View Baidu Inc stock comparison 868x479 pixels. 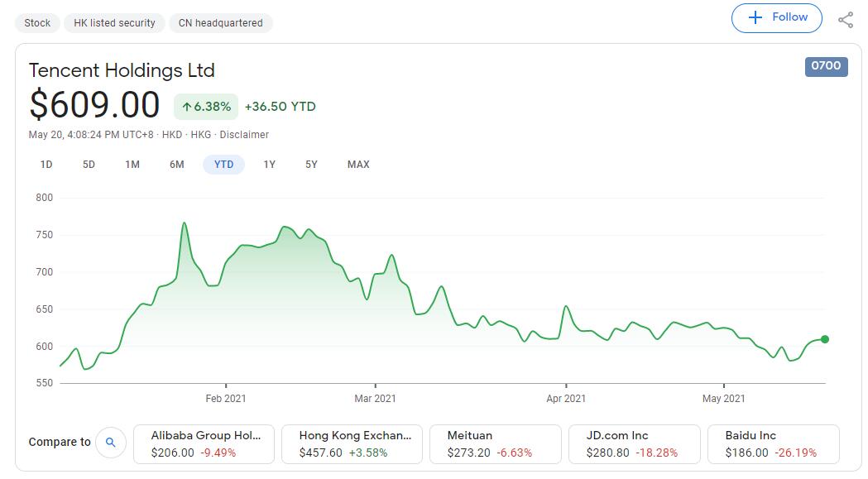point(772,443)
